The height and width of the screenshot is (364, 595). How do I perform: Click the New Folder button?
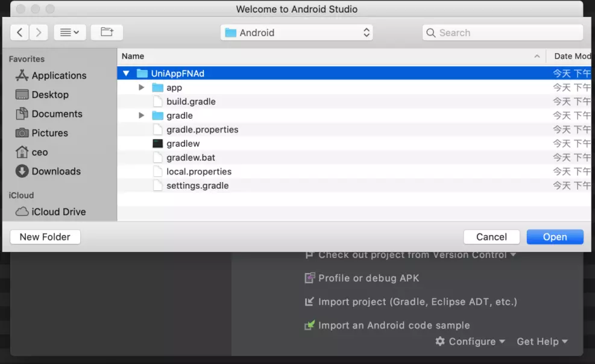point(45,237)
